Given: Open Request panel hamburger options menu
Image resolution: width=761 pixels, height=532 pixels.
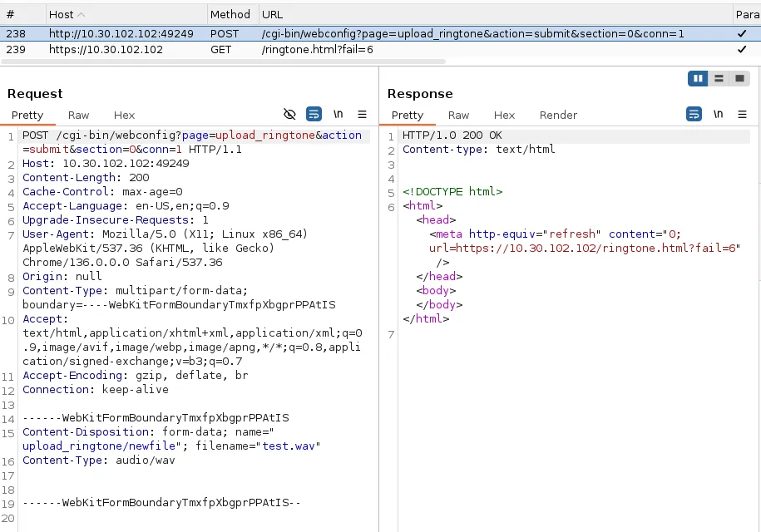Looking at the screenshot, I should coord(362,115).
